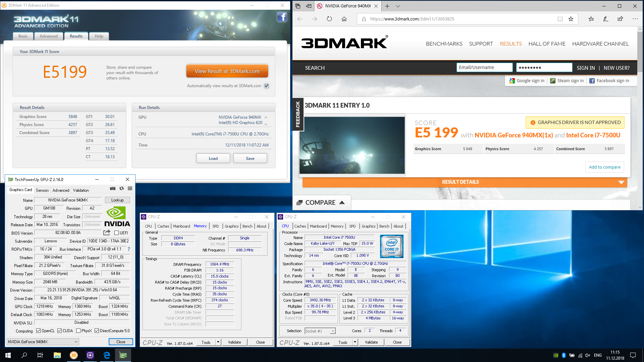Image resolution: width=644 pixels, height=362 pixels.
Task: Expand the RESULT DETAILS bar
Action: [x=465, y=182]
